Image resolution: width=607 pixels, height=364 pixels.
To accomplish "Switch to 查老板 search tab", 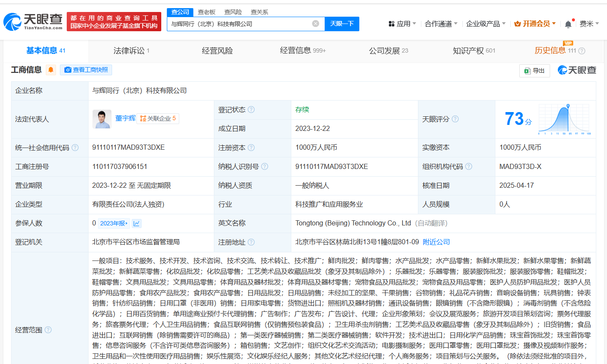I will coord(207,12).
